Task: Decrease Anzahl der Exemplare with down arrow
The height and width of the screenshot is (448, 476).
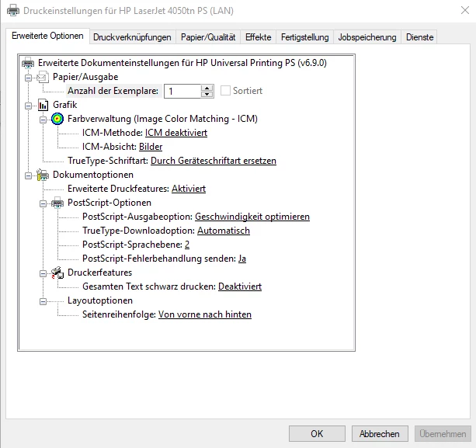Action: tap(207, 94)
